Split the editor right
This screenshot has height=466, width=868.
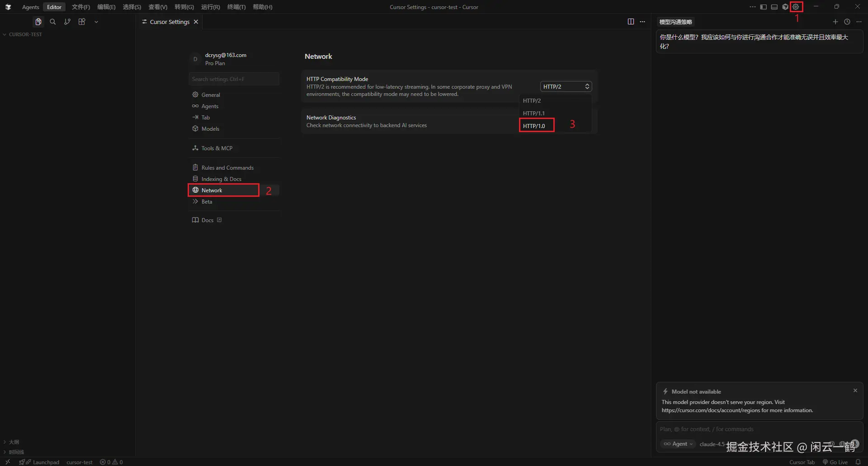[631, 22]
